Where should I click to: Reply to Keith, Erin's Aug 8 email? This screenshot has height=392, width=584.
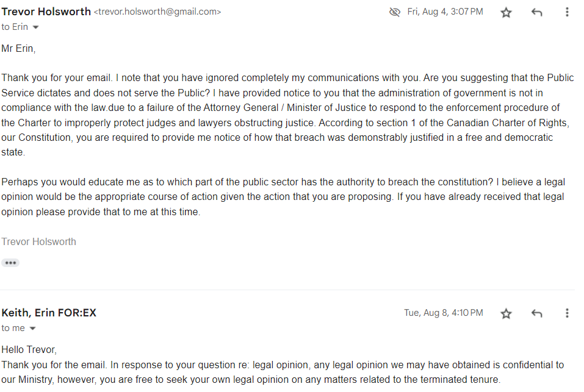[536, 313]
